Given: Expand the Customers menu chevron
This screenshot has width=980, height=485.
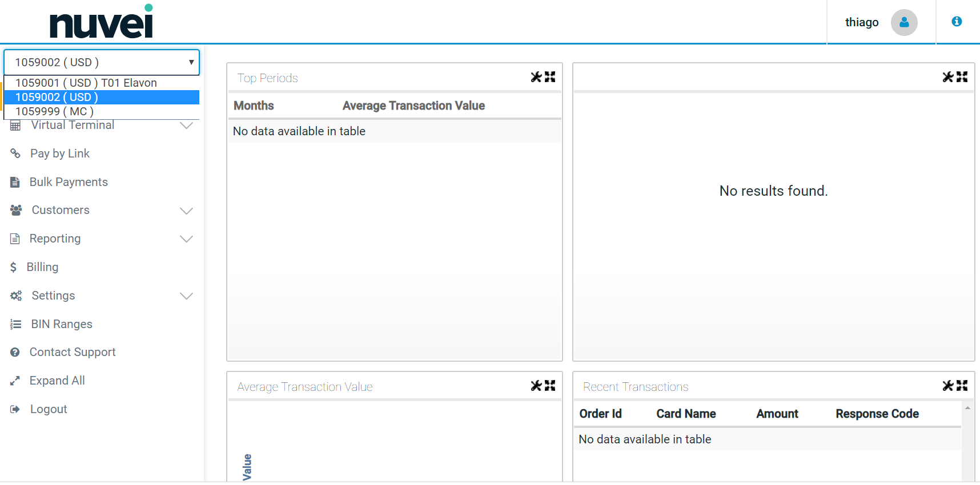Looking at the screenshot, I should pos(186,211).
